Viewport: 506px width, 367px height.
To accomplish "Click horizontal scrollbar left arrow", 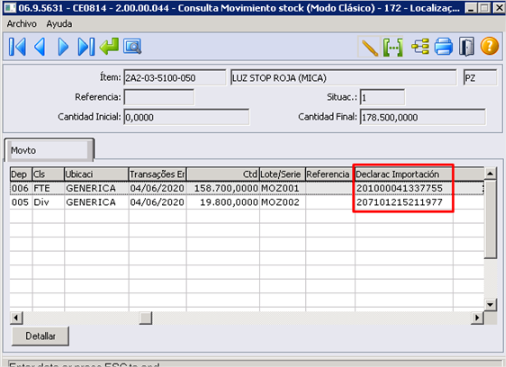I will pyautogui.click(x=16, y=318).
